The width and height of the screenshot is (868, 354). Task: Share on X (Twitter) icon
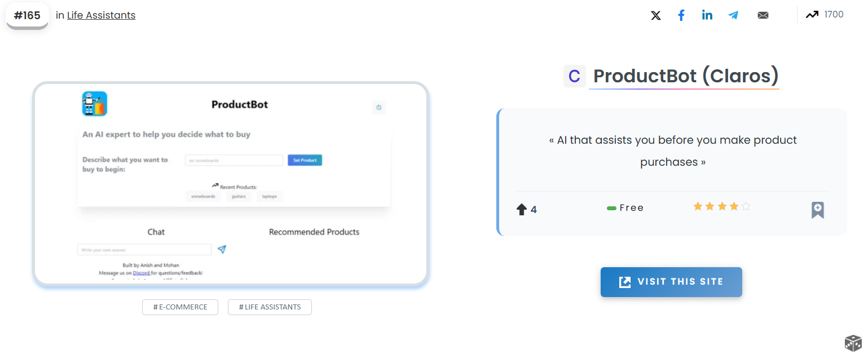pyautogui.click(x=655, y=15)
